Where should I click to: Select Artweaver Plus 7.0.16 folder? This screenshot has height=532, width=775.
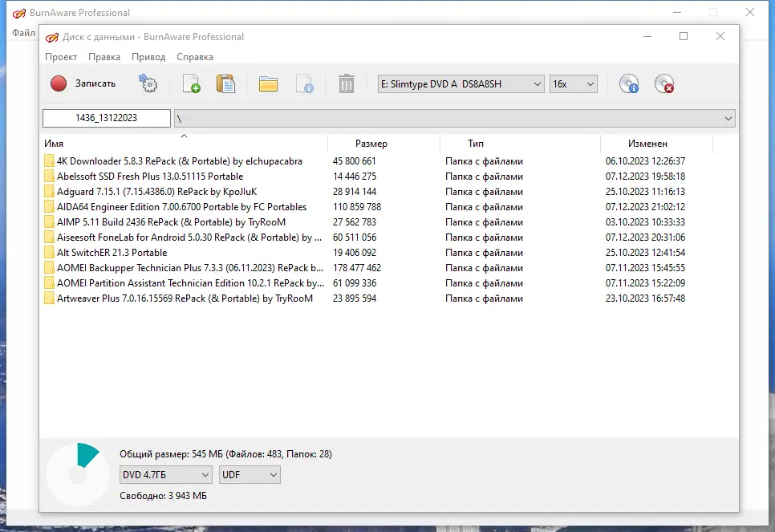[x=185, y=298]
